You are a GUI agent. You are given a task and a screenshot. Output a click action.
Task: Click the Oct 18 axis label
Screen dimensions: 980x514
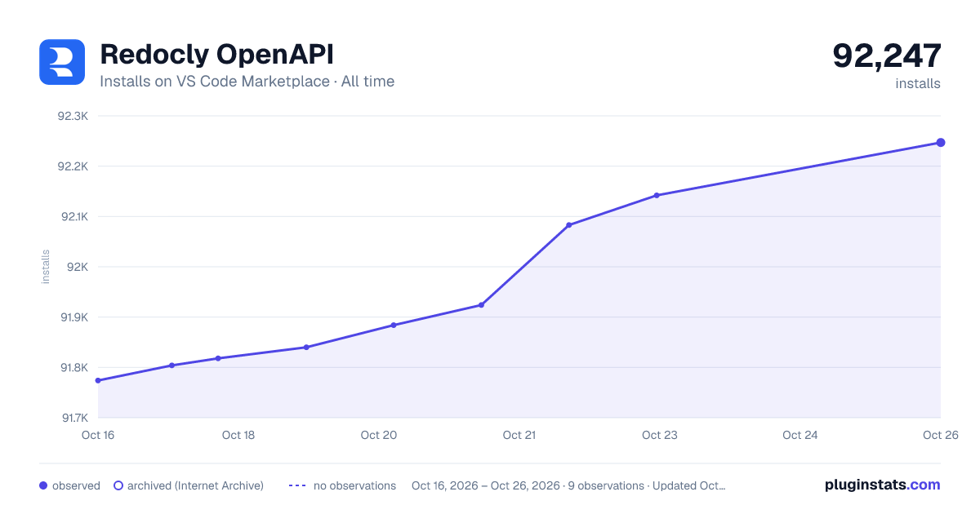pyautogui.click(x=238, y=435)
